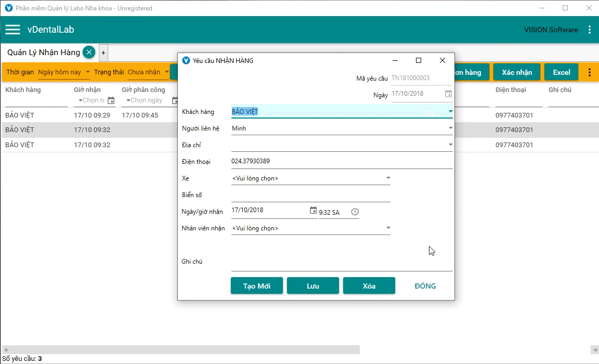Click the VISION Software label

point(551,30)
